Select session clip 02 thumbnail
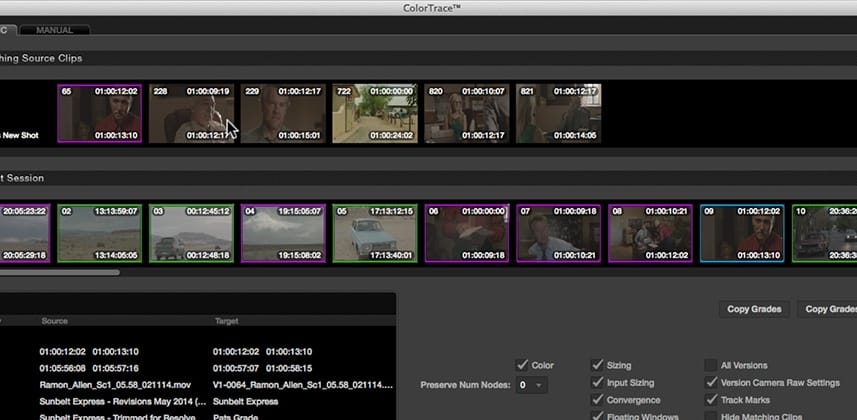857x420 pixels. 99,234
